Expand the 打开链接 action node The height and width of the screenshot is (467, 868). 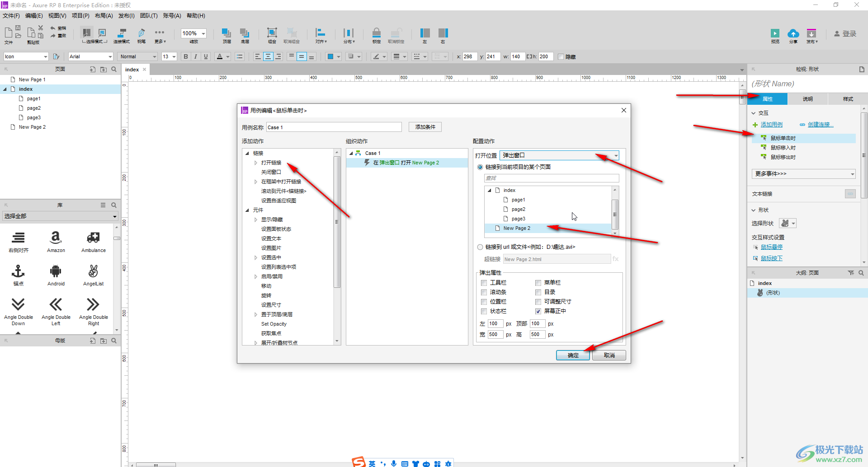(x=255, y=163)
